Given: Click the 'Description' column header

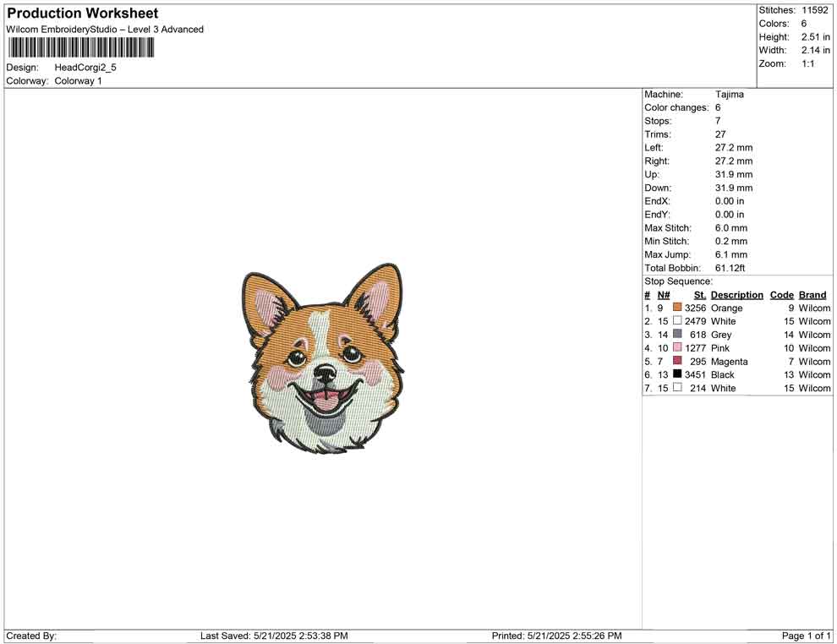Looking at the screenshot, I should click(x=737, y=295).
